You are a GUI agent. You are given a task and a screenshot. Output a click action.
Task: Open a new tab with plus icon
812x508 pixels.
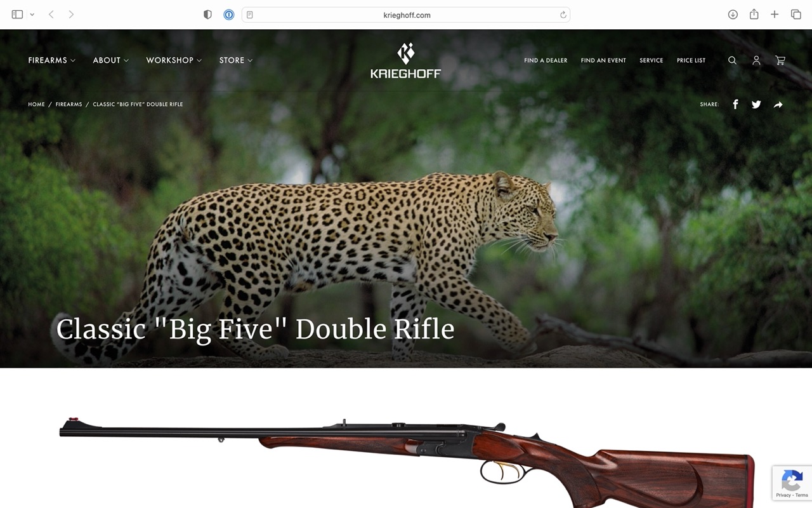point(775,15)
